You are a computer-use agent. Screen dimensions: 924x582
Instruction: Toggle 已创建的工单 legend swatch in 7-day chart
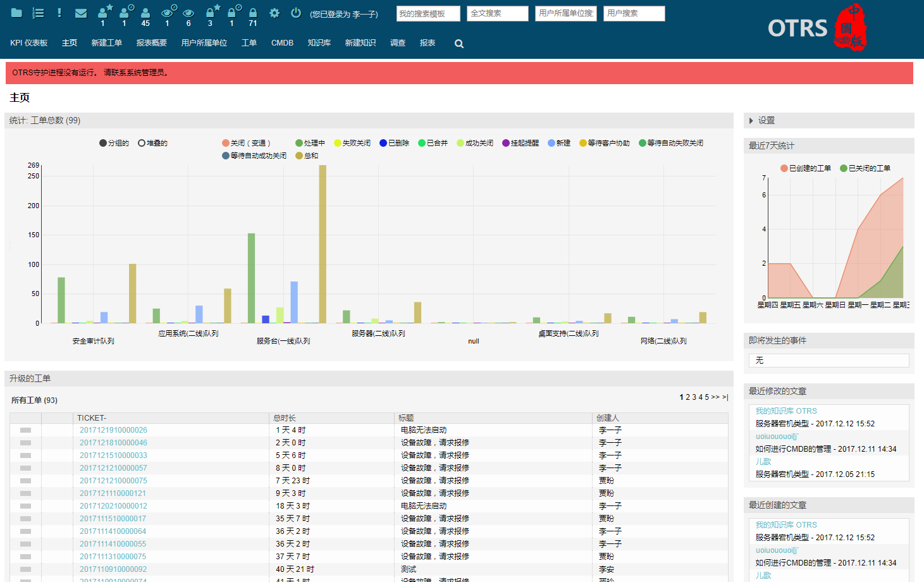tap(784, 168)
